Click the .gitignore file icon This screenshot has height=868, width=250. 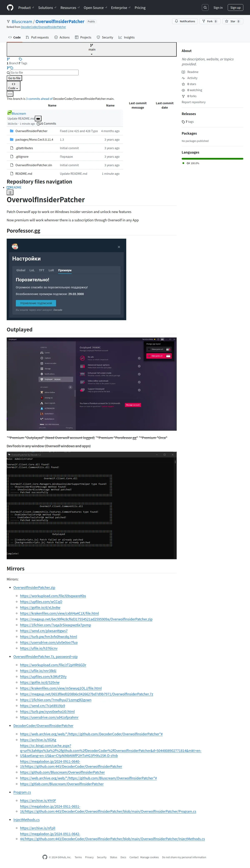12,156
